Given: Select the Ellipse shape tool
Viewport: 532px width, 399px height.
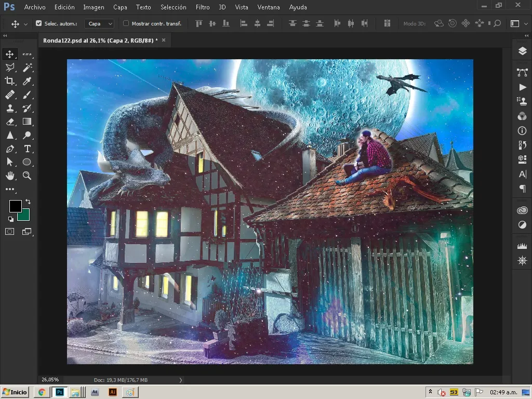Looking at the screenshot, I should coord(27,162).
